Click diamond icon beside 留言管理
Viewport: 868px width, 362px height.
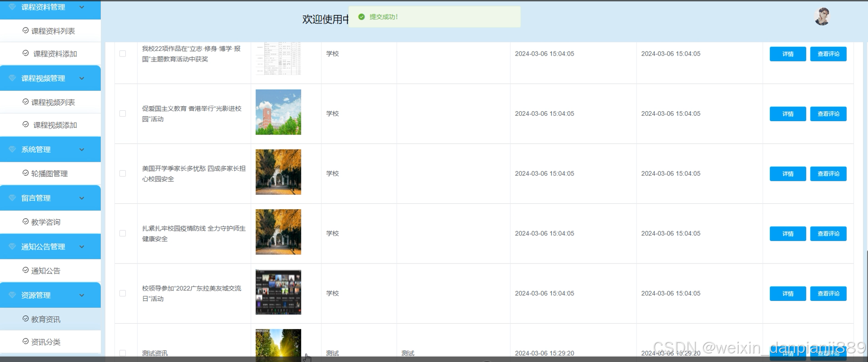pos(12,198)
